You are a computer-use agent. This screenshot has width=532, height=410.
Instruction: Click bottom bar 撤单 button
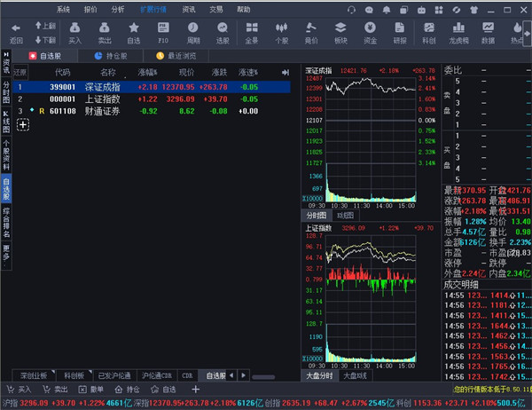(91, 390)
